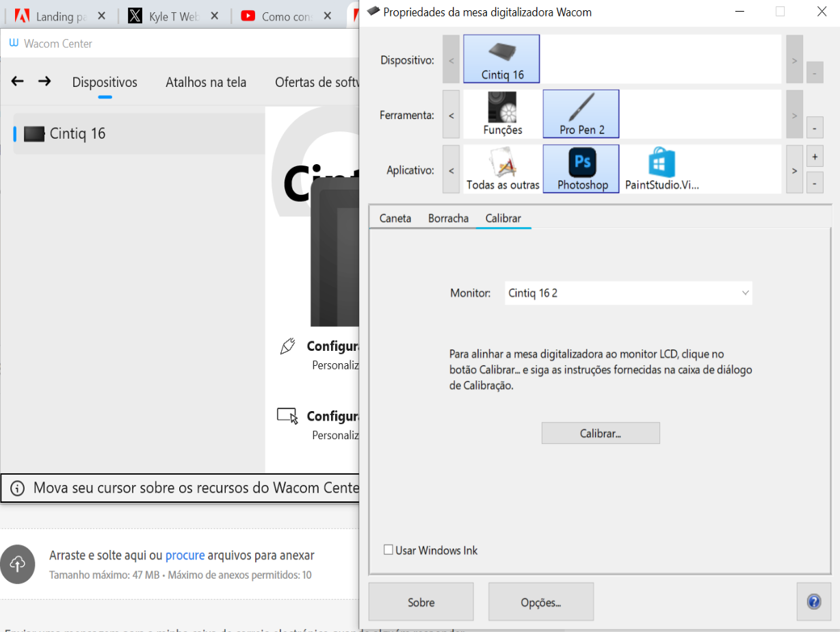Add an application with plus button
Image resolution: width=840 pixels, height=632 pixels.
pos(815,157)
